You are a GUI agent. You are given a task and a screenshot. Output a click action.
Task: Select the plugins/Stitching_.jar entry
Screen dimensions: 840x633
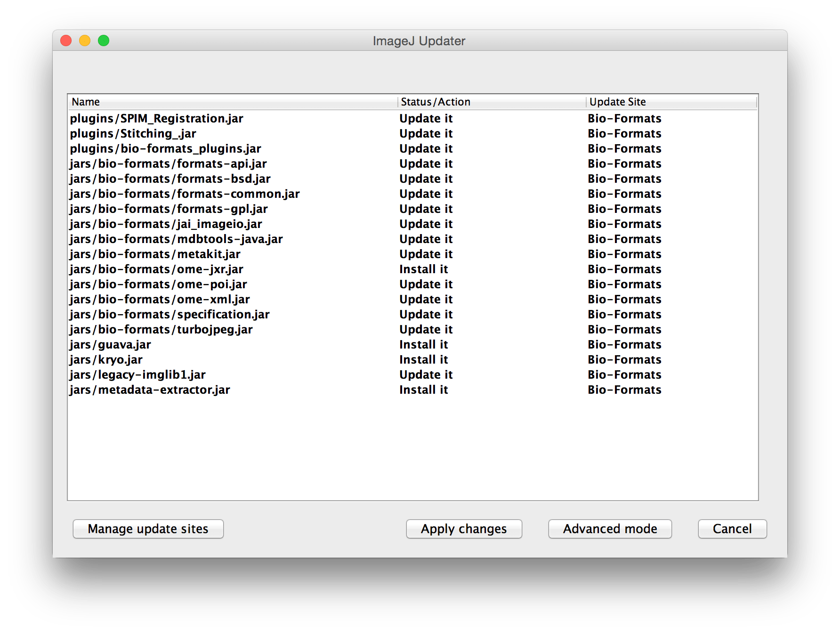point(133,134)
